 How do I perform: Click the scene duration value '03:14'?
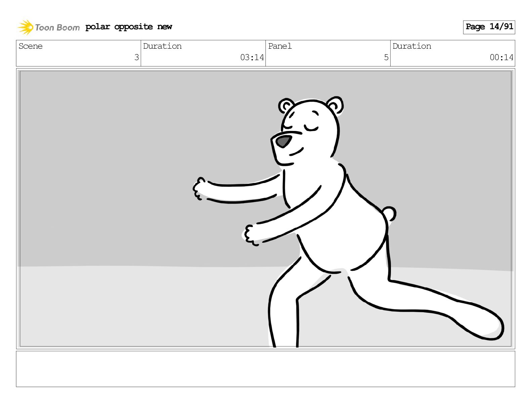[x=252, y=57]
